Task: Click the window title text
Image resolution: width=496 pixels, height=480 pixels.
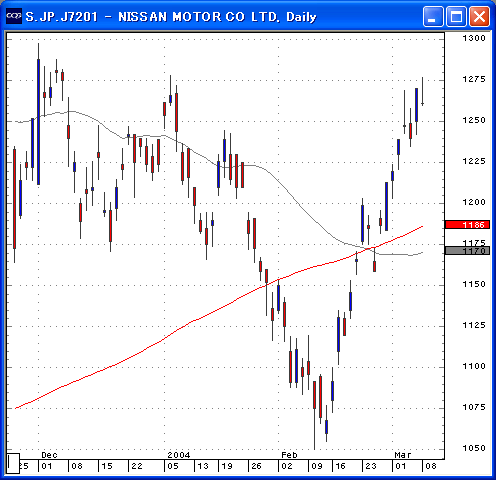Action: (171, 16)
